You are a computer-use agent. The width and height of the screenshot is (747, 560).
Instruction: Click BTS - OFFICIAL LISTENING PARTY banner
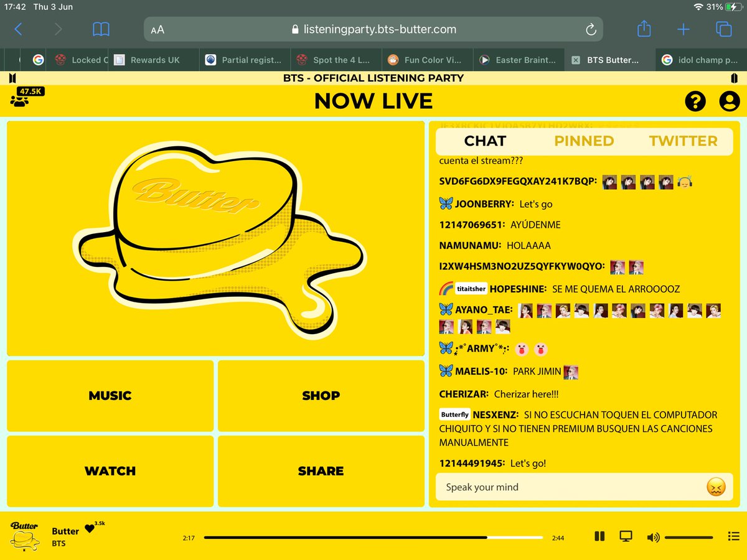[x=374, y=78]
